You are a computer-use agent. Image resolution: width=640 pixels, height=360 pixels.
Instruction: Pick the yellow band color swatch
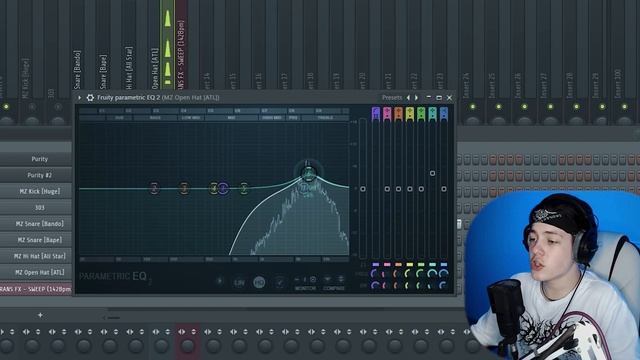[410, 264]
